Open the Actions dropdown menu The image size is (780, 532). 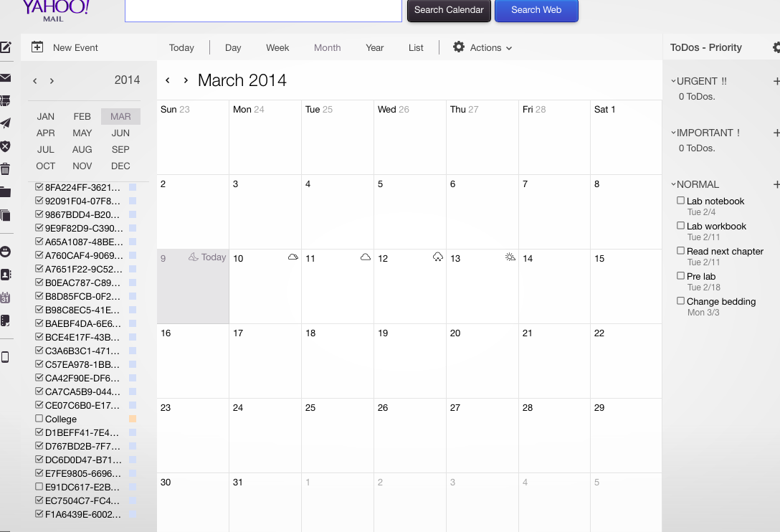[482, 47]
